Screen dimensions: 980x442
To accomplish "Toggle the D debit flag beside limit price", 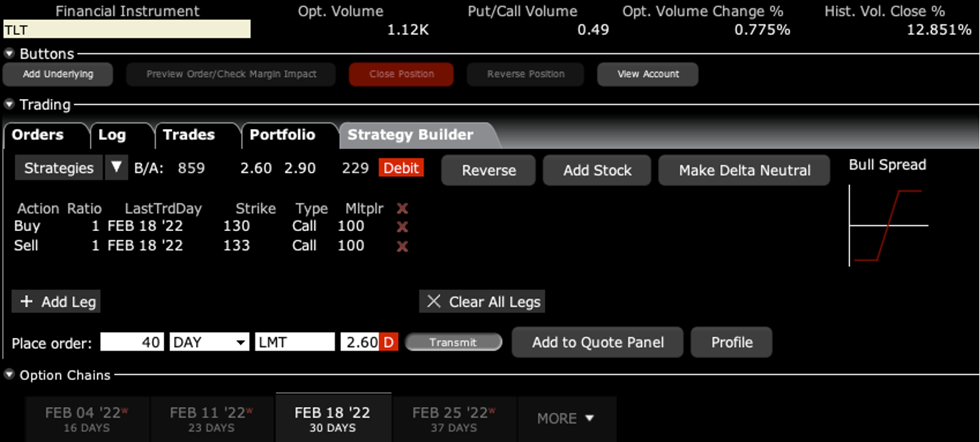I will (389, 342).
